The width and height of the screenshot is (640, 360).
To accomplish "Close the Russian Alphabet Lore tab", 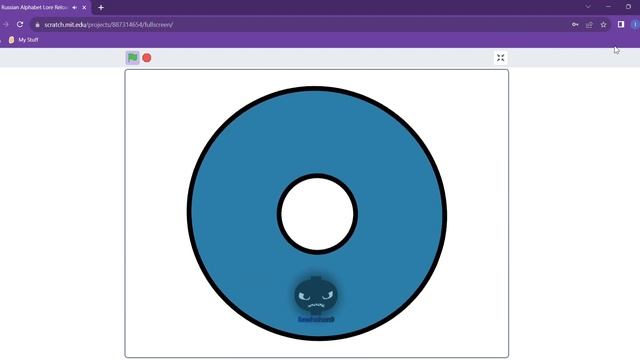I will [84, 7].
